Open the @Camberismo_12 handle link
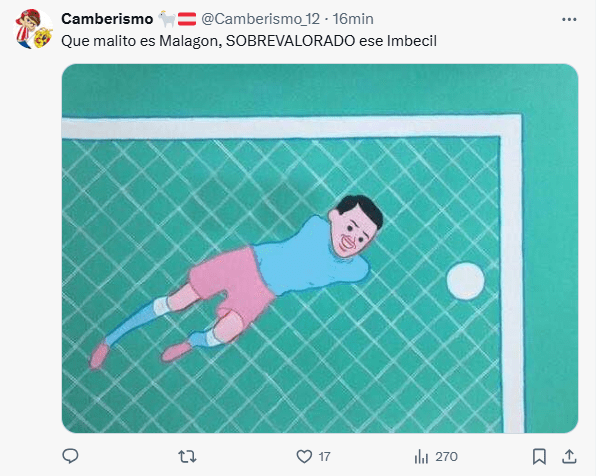The image size is (606, 476). (x=260, y=19)
